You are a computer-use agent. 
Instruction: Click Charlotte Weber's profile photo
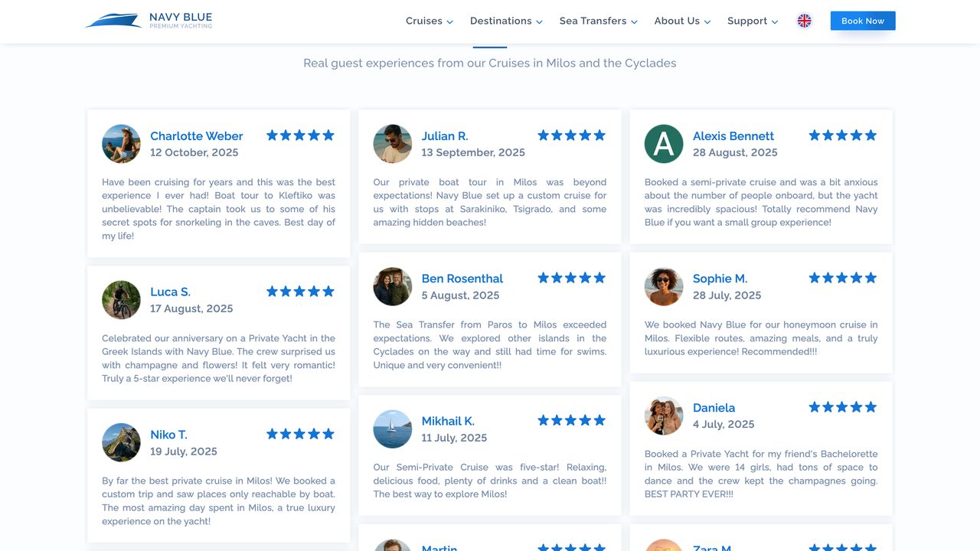121,144
